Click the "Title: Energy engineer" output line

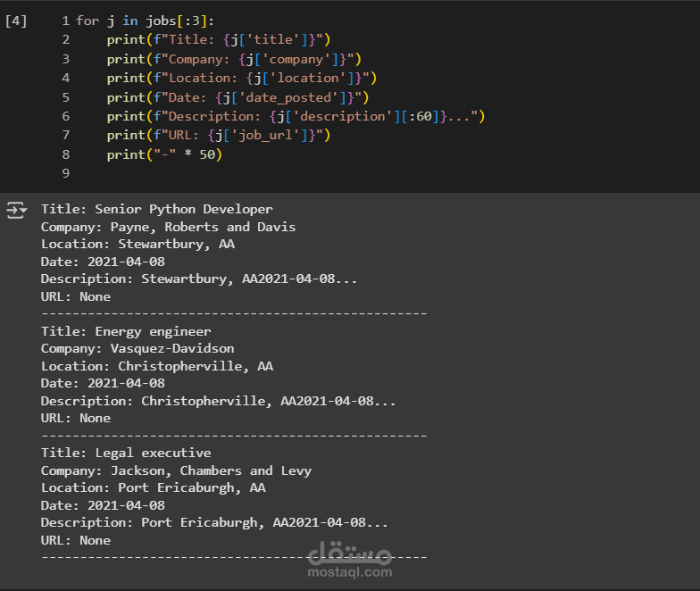[126, 331]
